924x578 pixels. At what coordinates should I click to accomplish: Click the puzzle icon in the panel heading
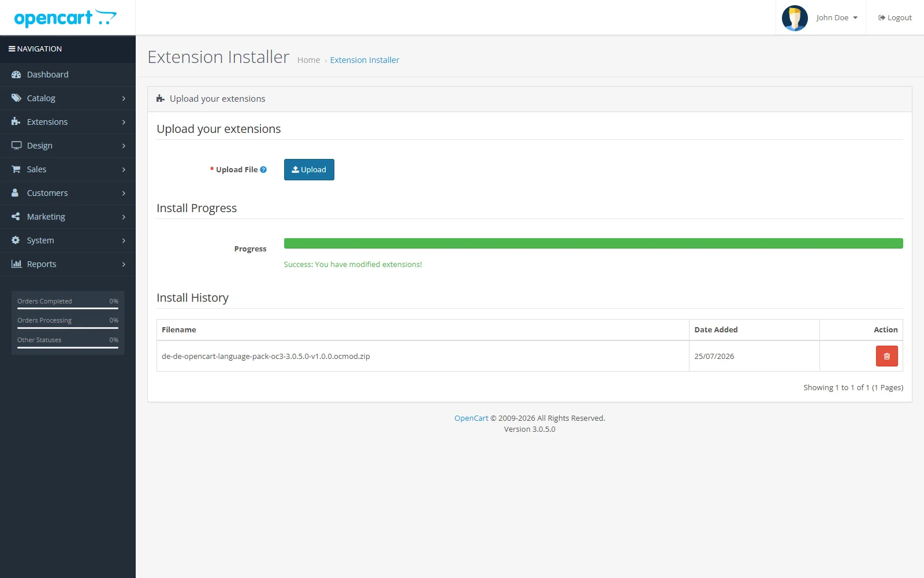pos(161,99)
